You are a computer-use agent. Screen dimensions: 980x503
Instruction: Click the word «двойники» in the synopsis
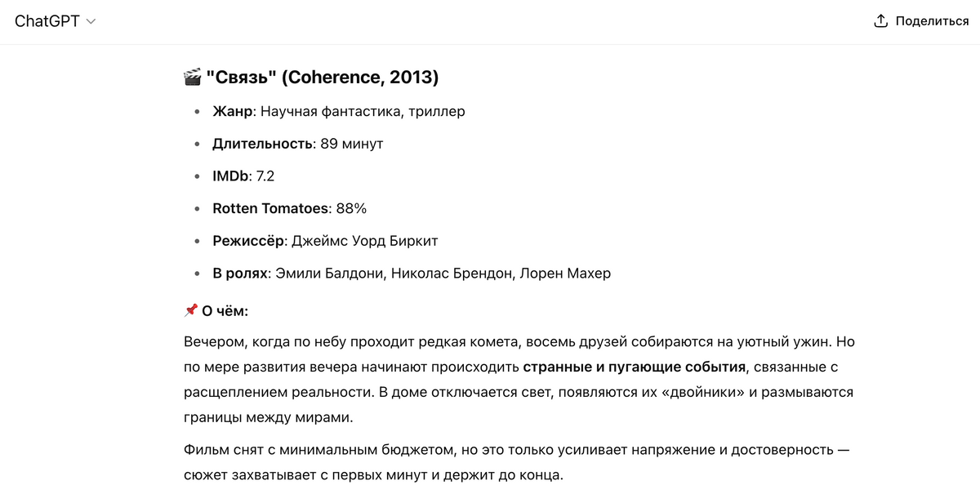(x=693, y=392)
